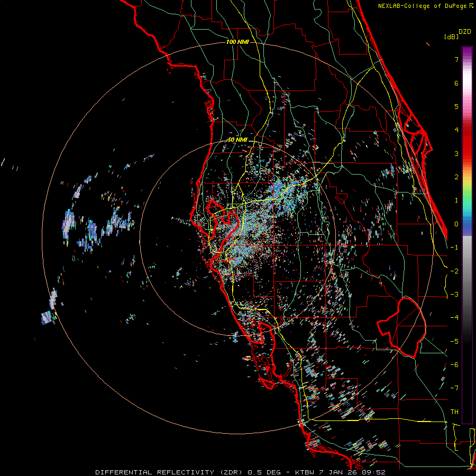476x476 pixels.
Task: Click the -2 value on color scale
Action: click(x=454, y=271)
